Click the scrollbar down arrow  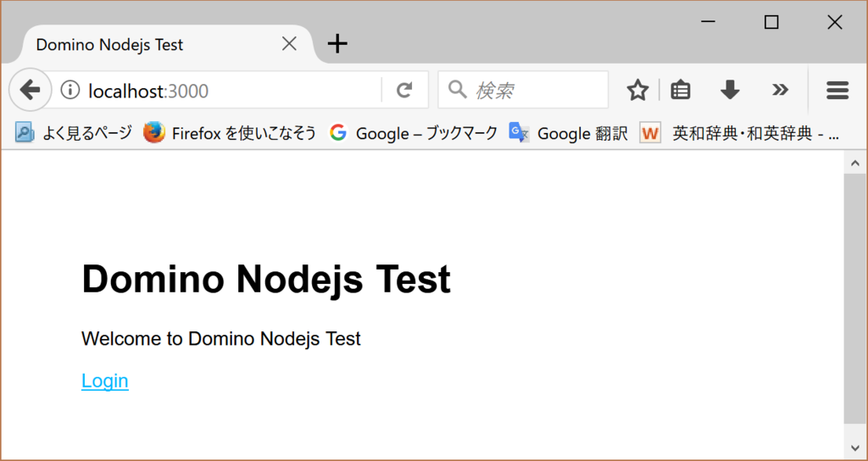tap(854, 447)
